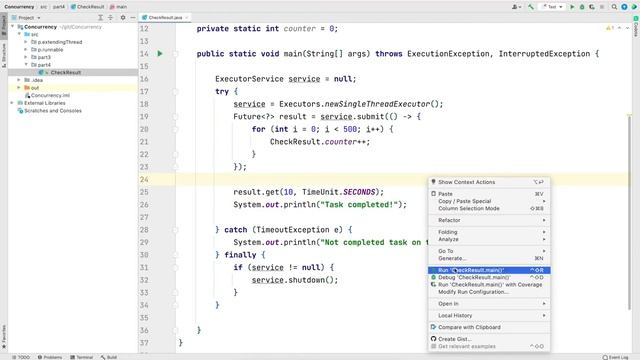Collapse the part4 package arrow

pos(26,64)
